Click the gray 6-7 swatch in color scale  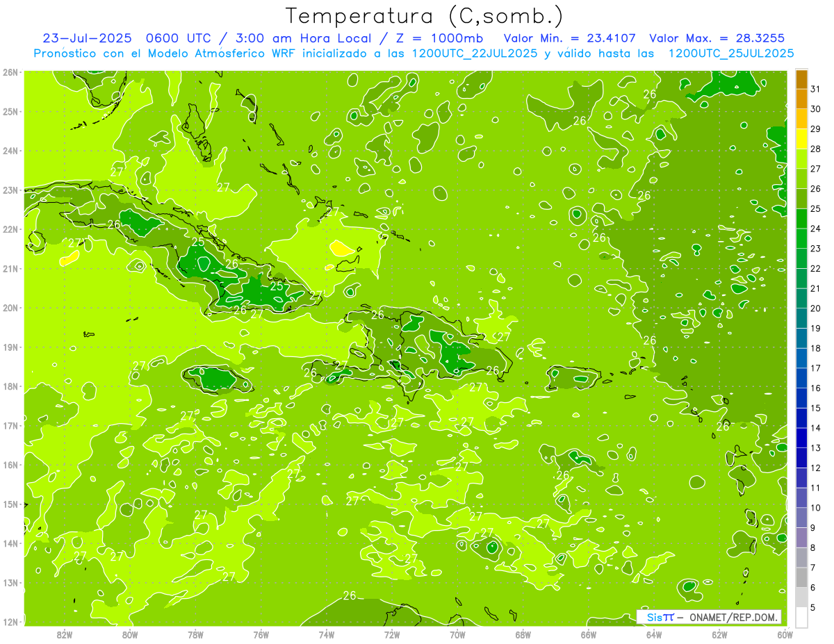[801, 577]
